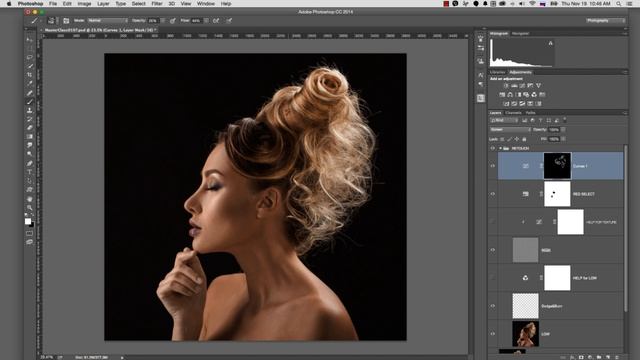Viewport: 640px width, 360px height.
Task: Open the Image menu
Action: pyautogui.click(x=84, y=4)
